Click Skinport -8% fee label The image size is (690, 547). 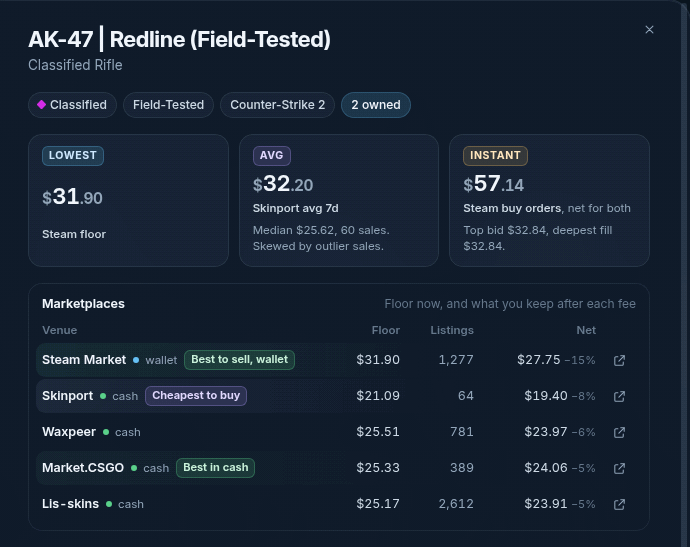click(x=584, y=396)
